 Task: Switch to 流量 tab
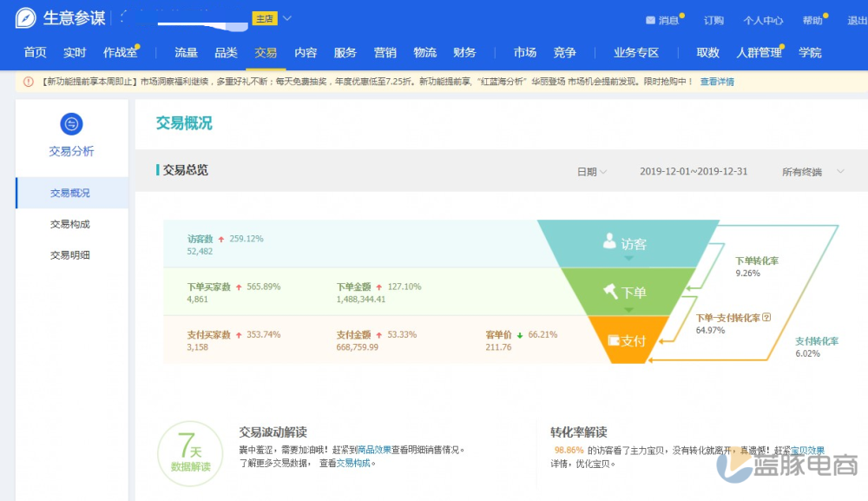point(186,53)
